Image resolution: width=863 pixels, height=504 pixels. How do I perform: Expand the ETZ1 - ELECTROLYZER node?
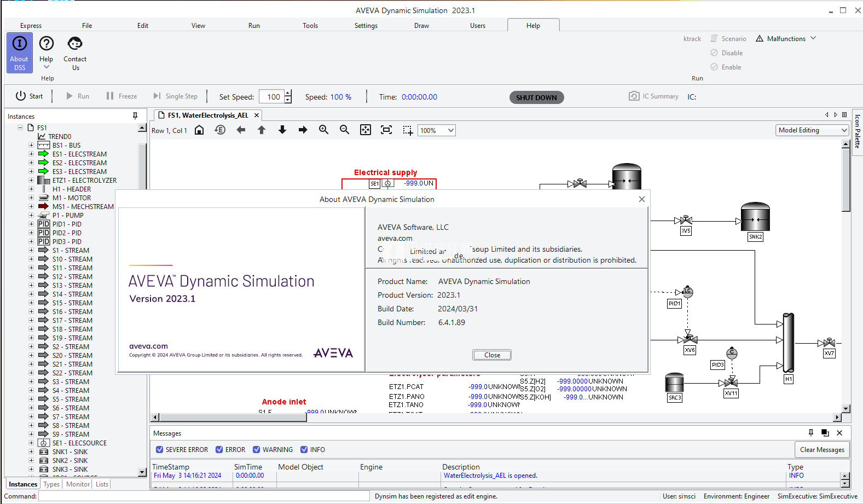click(31, 180)
